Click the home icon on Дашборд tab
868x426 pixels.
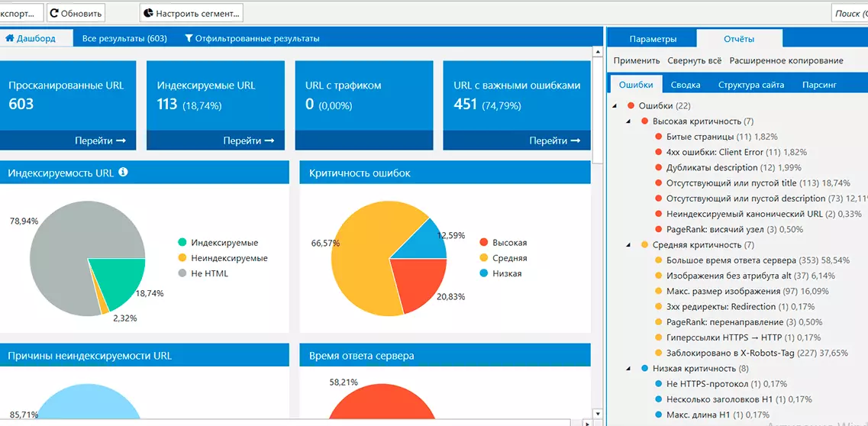click(9, 39)
